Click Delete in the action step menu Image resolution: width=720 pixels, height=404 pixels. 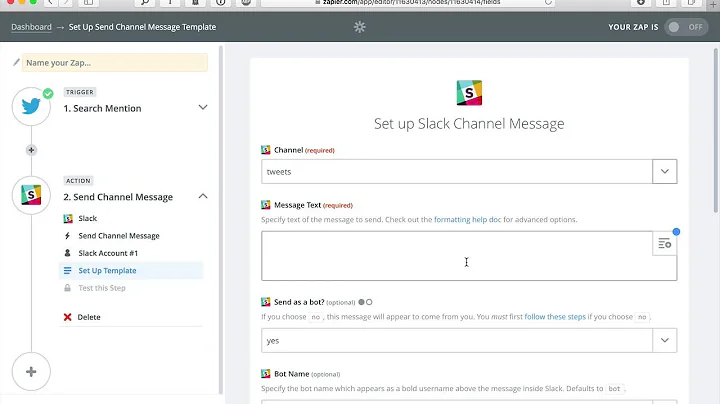tap(89, 317)
